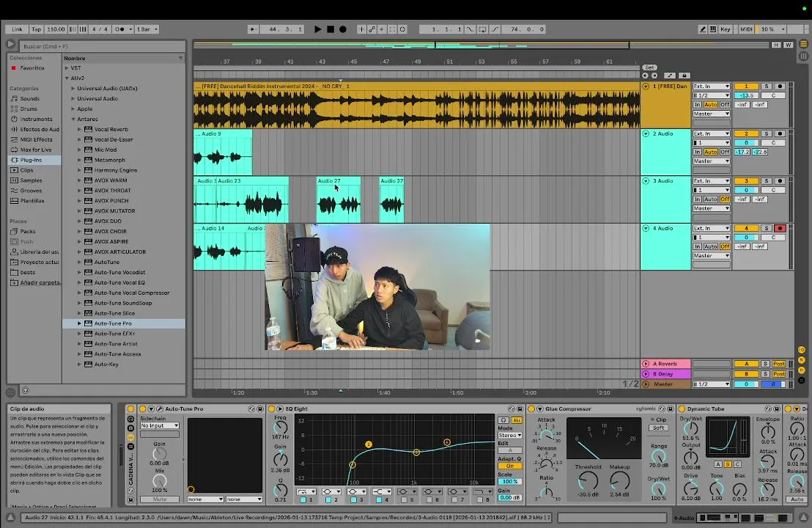The height and width of the screenshot is (528, 812).
Task: Click browser search field Buscar
Action: [103, 46]
